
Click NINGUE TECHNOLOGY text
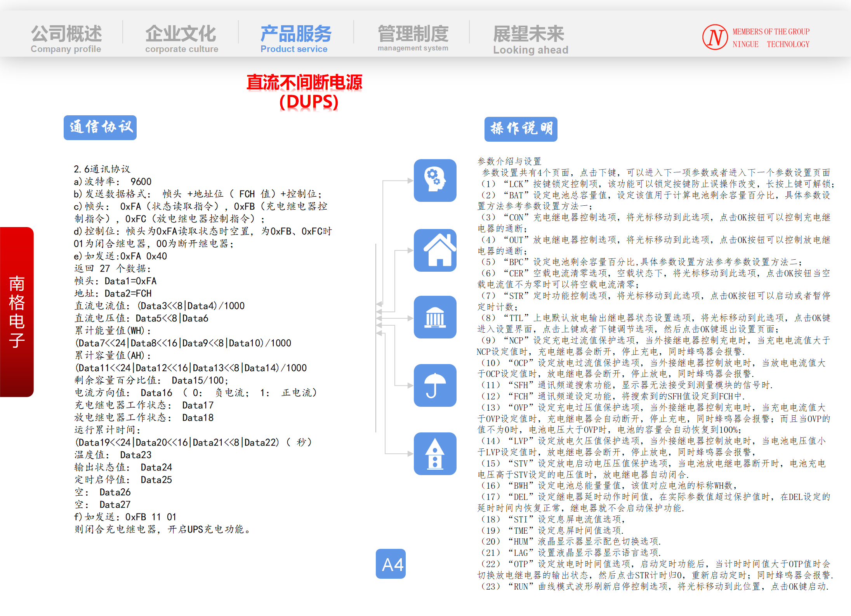point(771,44)
